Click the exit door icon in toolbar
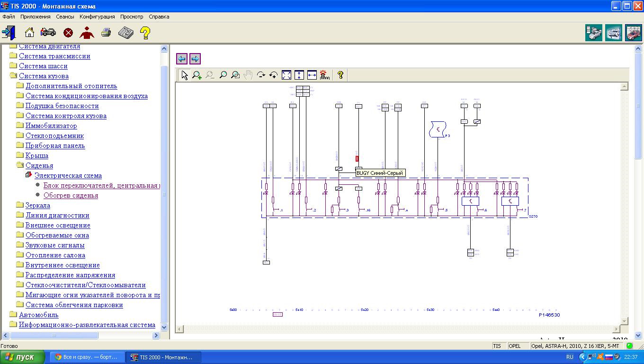The width and height of the screenshot is (644, 364). coord(9,32)
